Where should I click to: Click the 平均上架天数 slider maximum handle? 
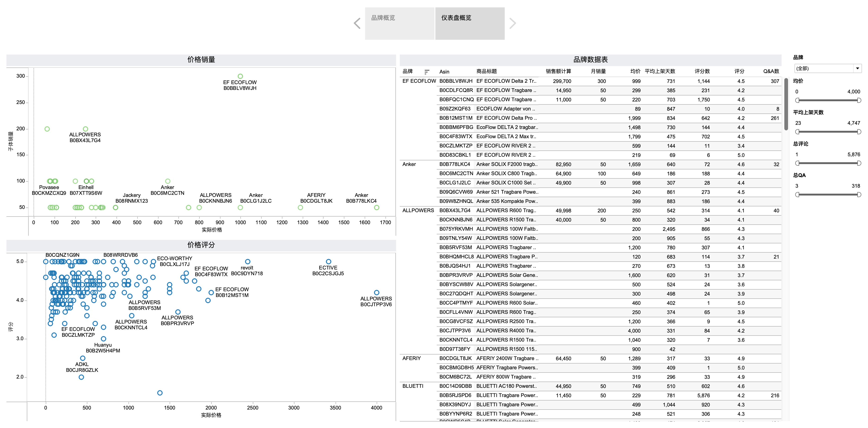click(859, 132)
